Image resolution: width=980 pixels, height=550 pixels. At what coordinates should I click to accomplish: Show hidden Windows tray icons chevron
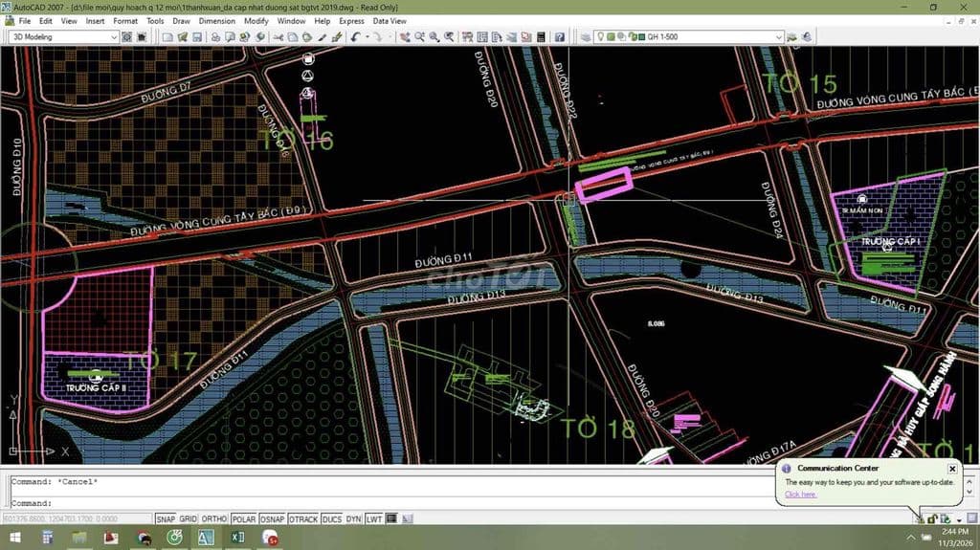[911, 538]
